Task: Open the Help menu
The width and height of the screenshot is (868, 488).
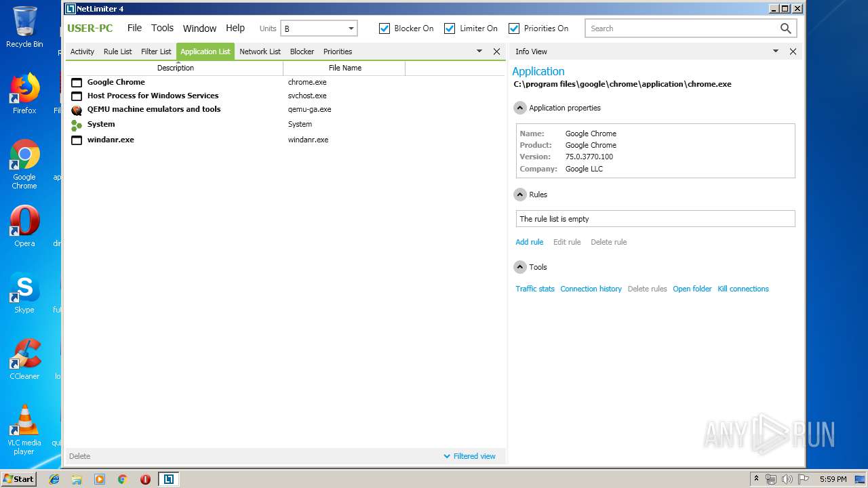Action: [235, 28]
